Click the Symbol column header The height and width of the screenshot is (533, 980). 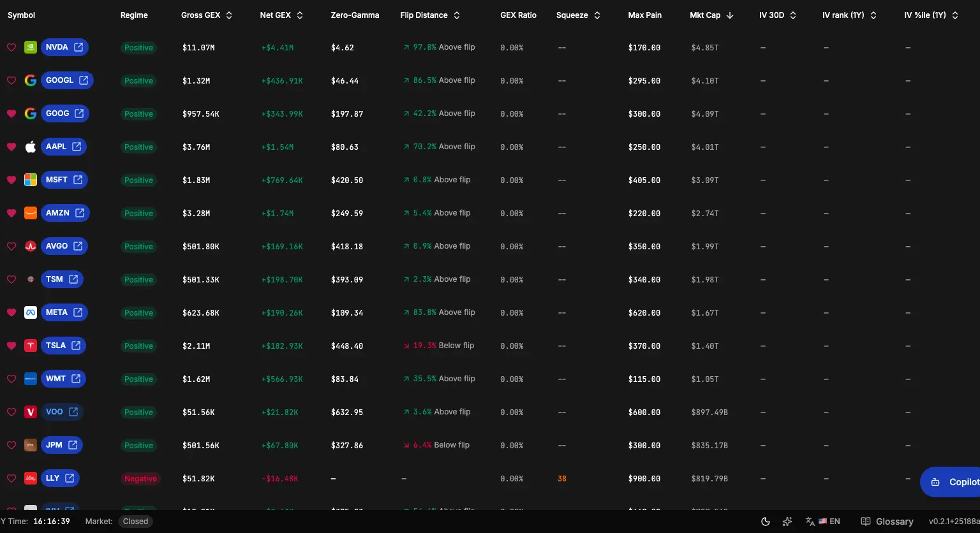[22, 15]
